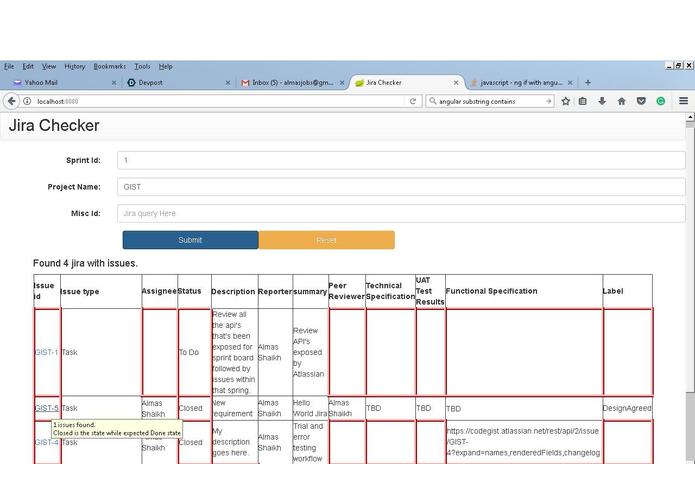This screenshot has height=494, width=695.
Task: Click the Jira Checker page heading
Action: [x=54, y=125]
